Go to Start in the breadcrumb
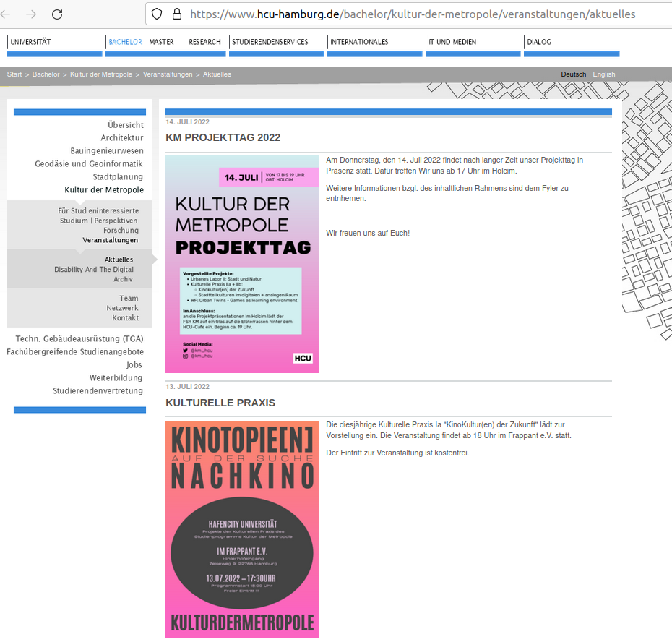672x642 pixels. point(14,74)
